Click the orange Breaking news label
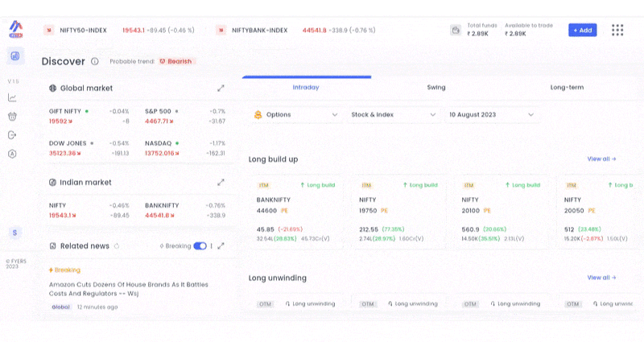 pos(64,270)
